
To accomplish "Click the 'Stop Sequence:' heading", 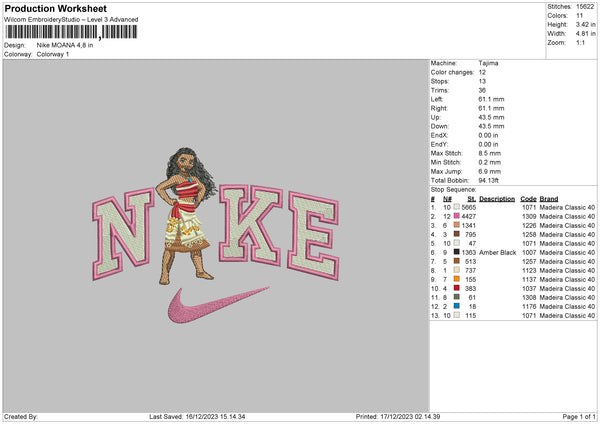I will (x=453, y=189).
